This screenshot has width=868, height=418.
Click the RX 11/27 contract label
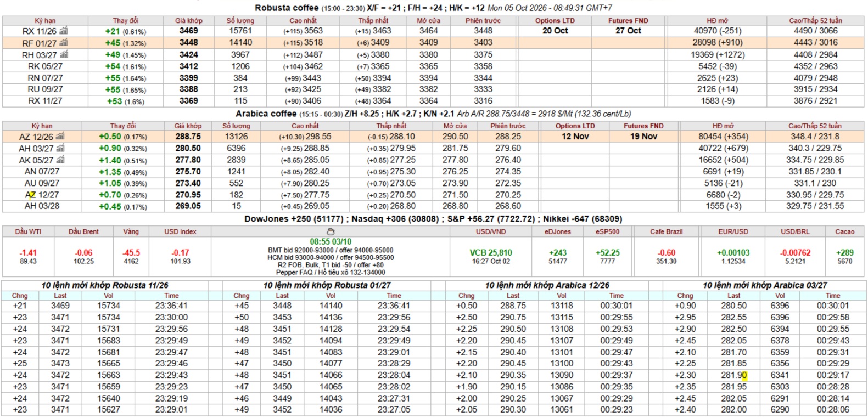point(45,101)
